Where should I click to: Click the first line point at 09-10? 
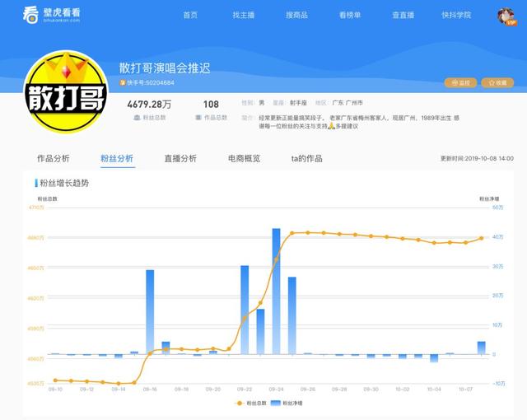pyautogui.click(x=55, y=380)
